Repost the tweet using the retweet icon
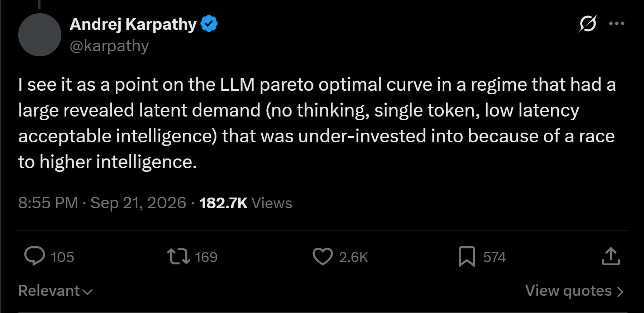Viewport: 644px width, 313px height. (x=178, y=257)
